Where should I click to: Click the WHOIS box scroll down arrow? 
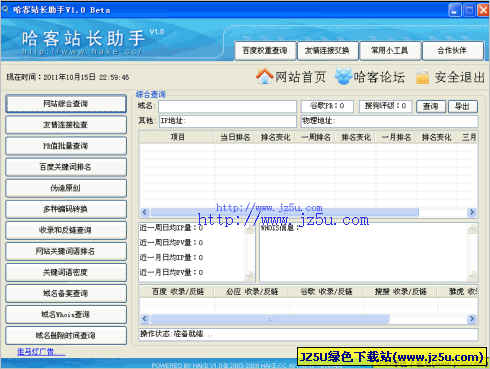pyautogui.click(x=472, y=276)
